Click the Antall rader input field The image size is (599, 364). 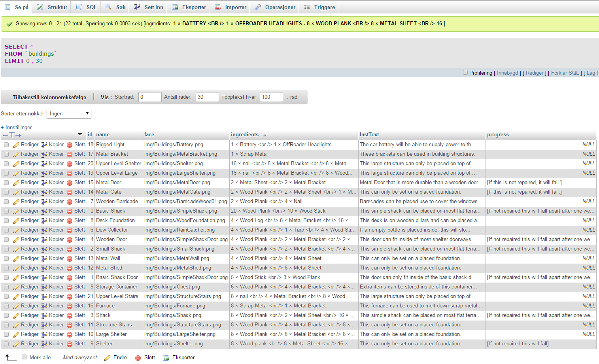[207, 97]
